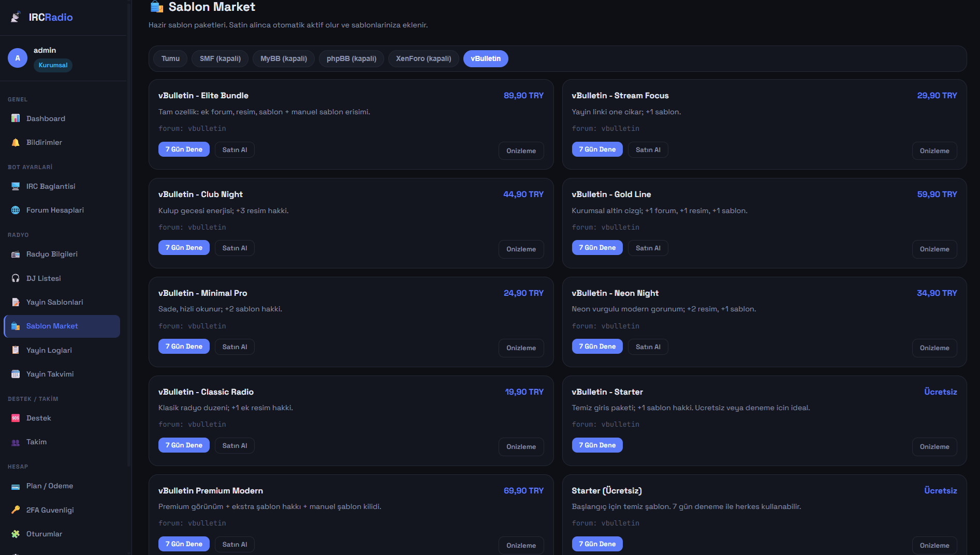Select the SMF (kapali) filter tab
Viewport: 980px width, 555px height.
[220, 58]
